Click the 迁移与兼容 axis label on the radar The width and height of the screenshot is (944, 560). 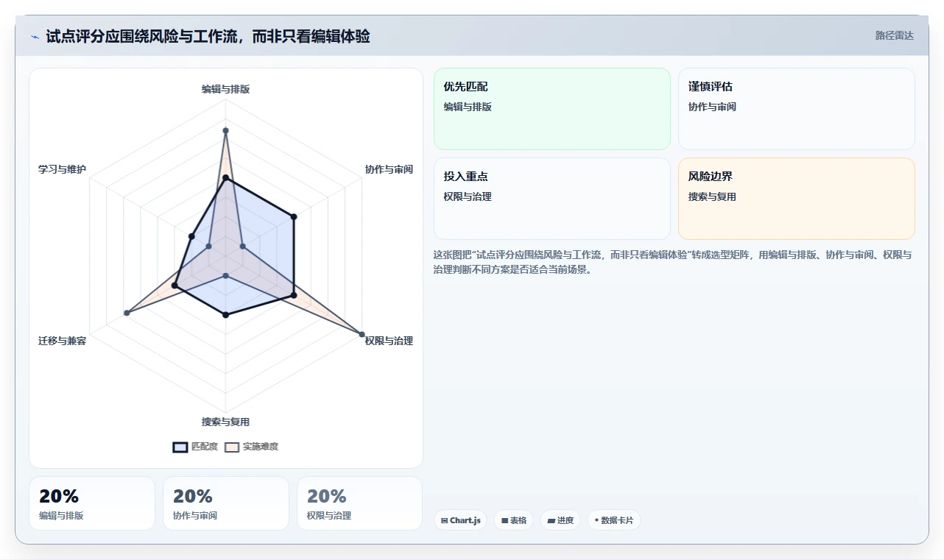click(x=62, y=341)
